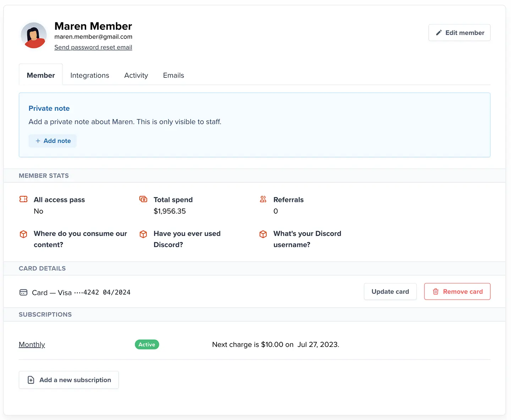Click the member avatar picture
Viewport: 511px width, 420px height.
pos(34,35)
